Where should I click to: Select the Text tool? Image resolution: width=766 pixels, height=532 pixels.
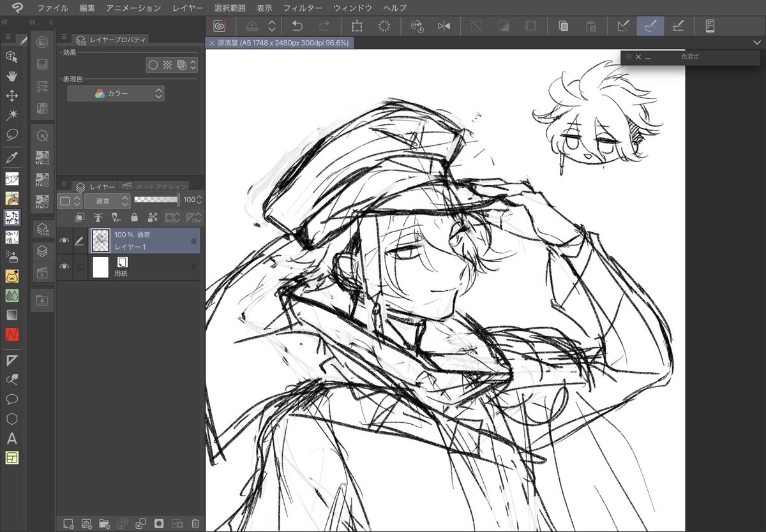[x=11, y=439]
